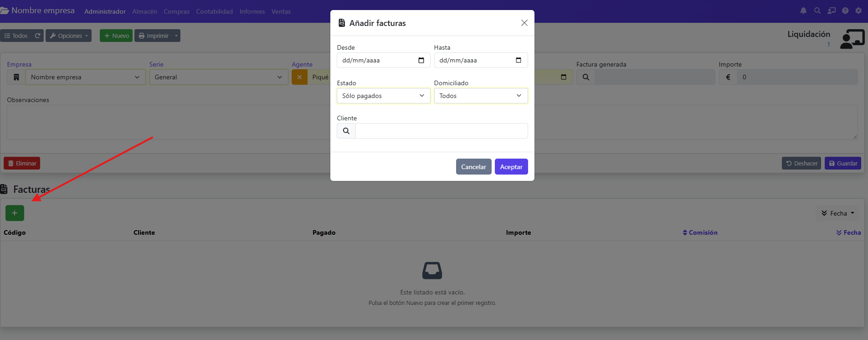The image size is (868, 340).
Task: Click the building icon beside Empresa field
Action: (16, 77)
